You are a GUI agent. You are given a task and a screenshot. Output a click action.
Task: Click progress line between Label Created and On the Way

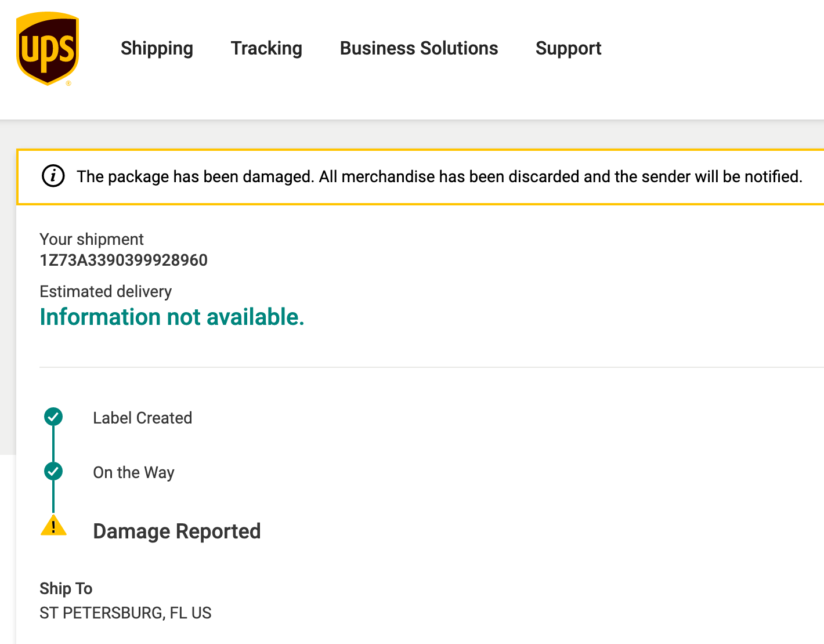click(x=53, y=444)
